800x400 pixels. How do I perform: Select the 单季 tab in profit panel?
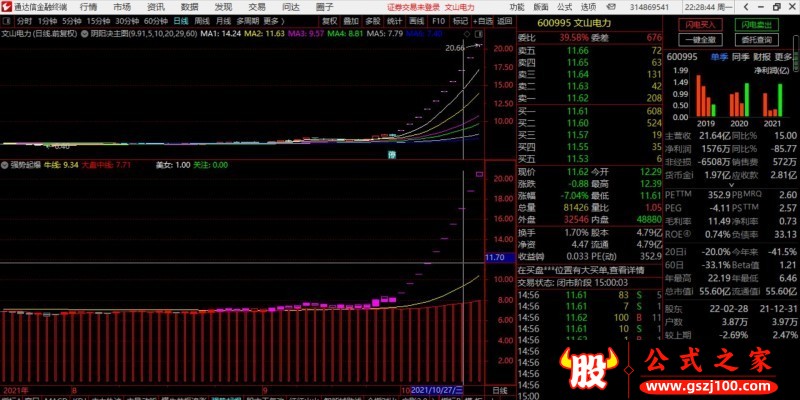coord(719,57)
